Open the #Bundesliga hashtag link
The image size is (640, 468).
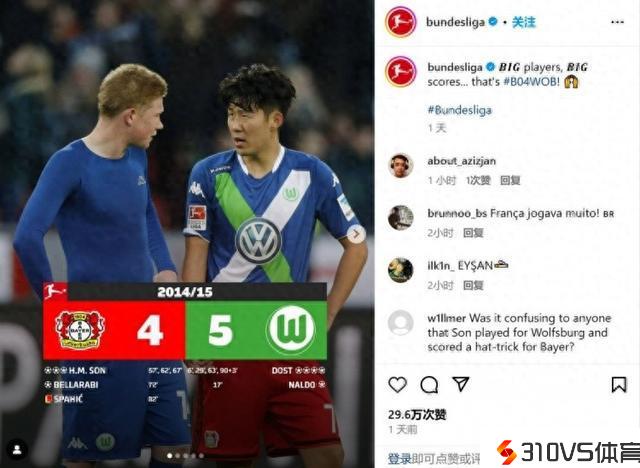point(460,110)
